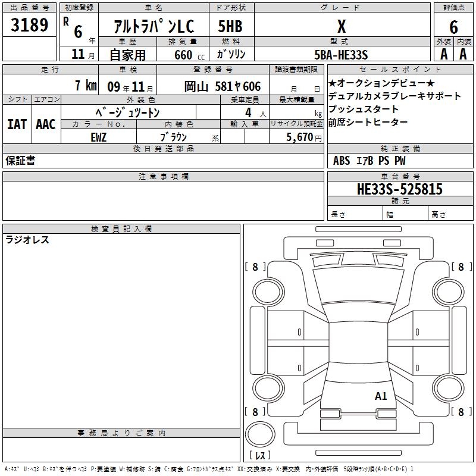476x476 pixels.
Task: Click the model code 5BA-HE33S
Action: 341,55
